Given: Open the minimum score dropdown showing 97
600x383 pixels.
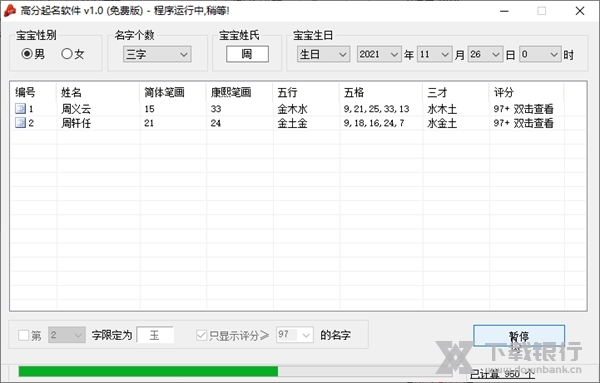Looking at the screenshot, I should coord(295,335).
